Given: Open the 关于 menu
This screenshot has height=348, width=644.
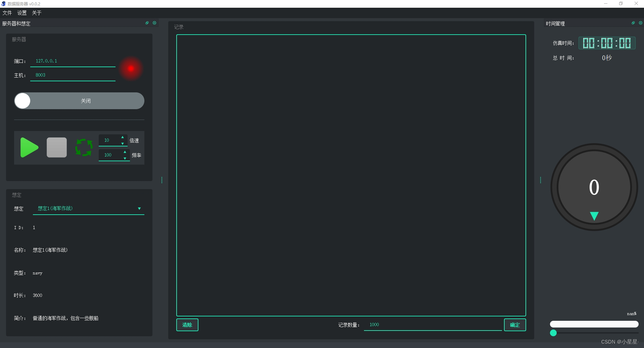Looking at the screenshot, I should tap(37, 13).
